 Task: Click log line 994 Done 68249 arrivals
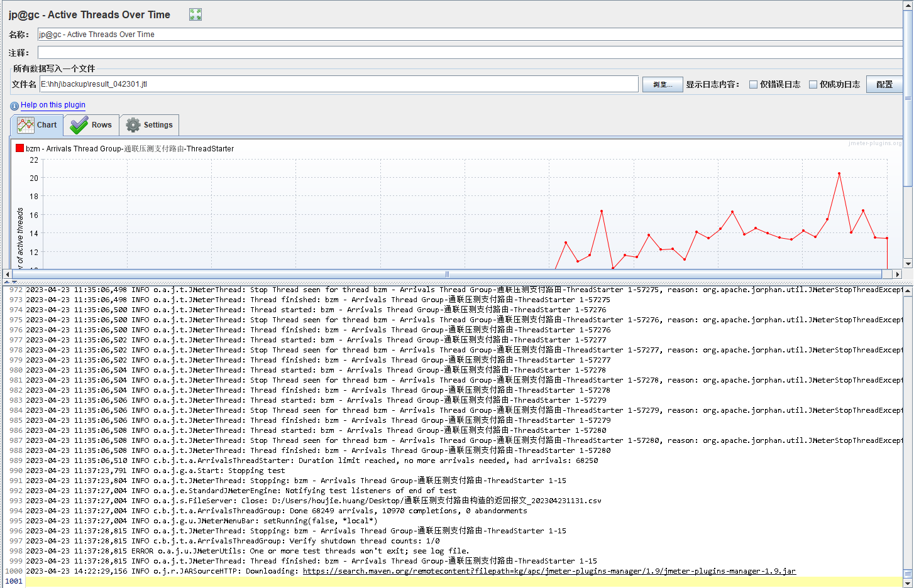coord(277,511)
